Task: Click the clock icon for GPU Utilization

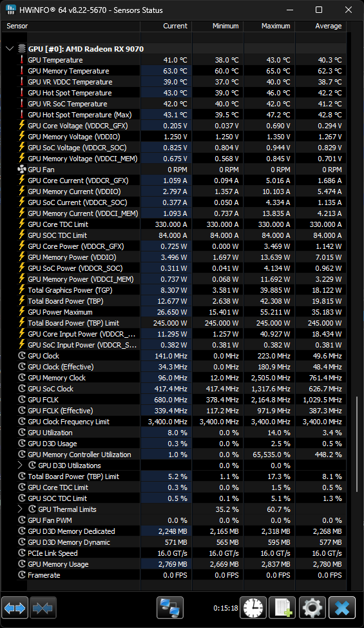Action: coord(22,433)
